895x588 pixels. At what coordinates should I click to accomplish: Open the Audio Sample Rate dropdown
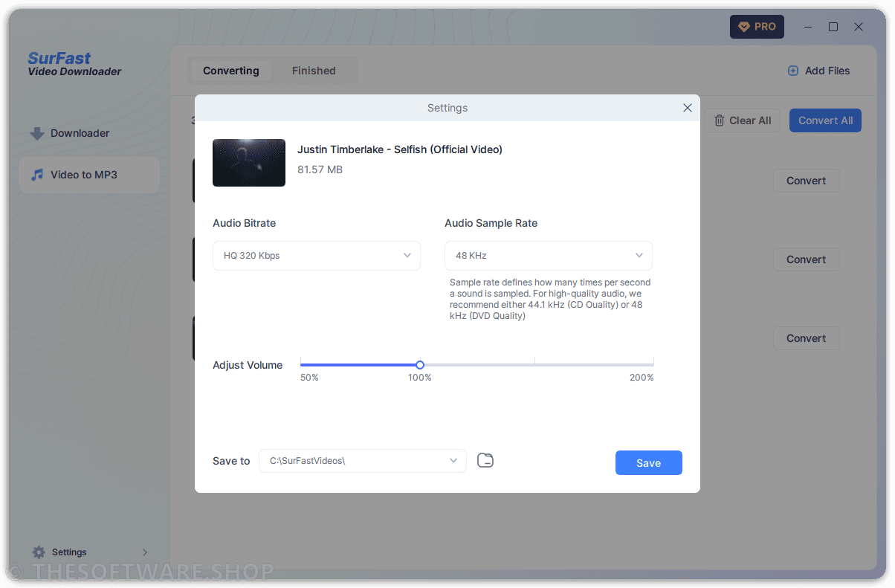click(549, 256)
